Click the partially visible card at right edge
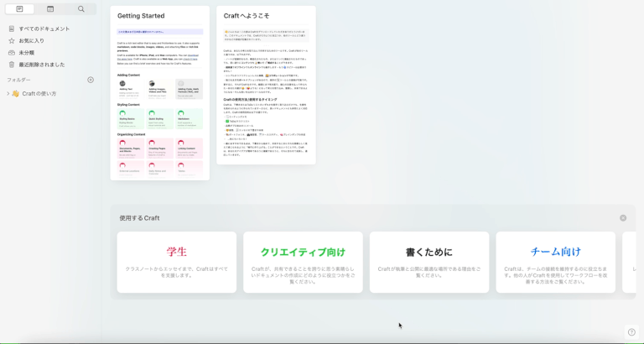 click(631, 262)
